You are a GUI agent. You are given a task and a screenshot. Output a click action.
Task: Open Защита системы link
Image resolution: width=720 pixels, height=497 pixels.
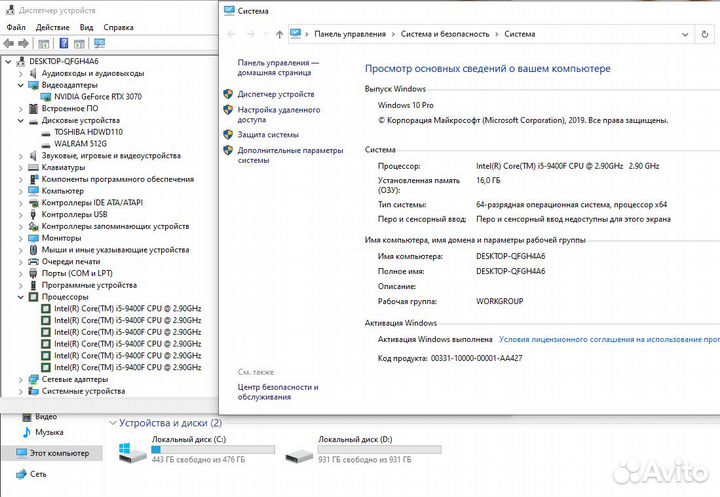click(268, 135)
